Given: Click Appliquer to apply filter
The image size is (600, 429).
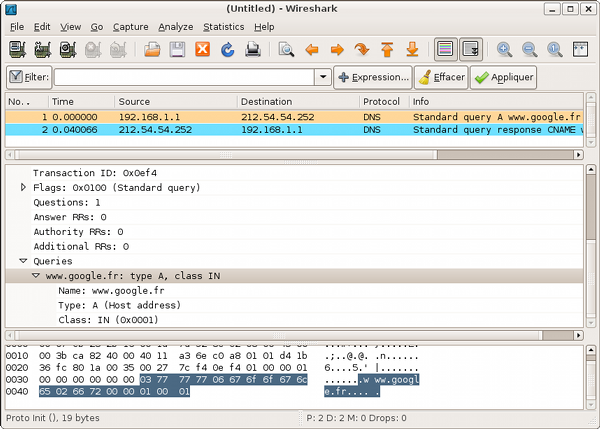Looking at the screenshot, I should click(x=503, y=77).
